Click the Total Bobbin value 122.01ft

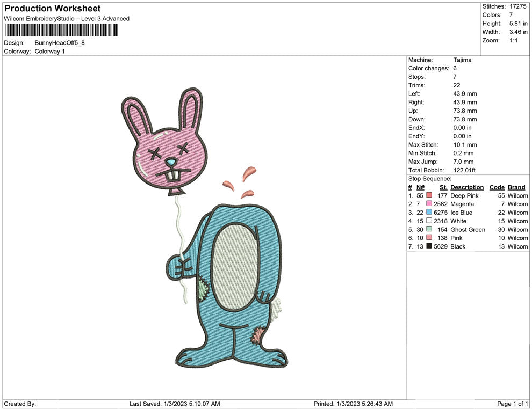coord(464,170)
